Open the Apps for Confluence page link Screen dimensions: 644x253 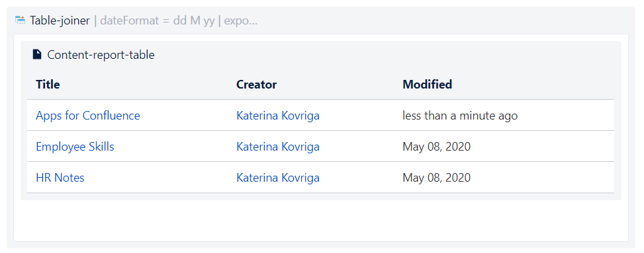point(88,116)
